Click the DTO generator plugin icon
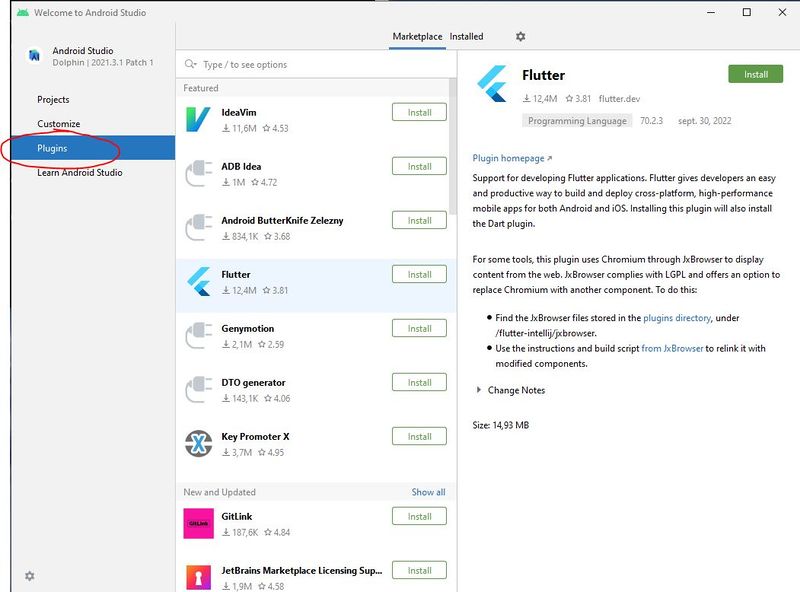Viewport: 800px width, 592px height. 198,390
